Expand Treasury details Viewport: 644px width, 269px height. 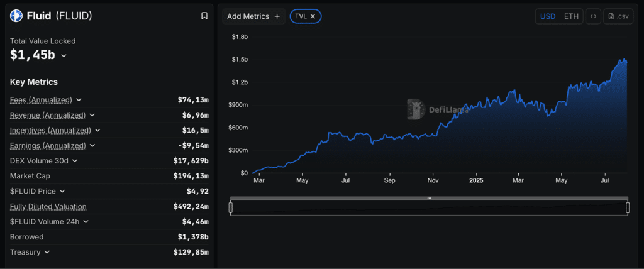coord(47,252)
